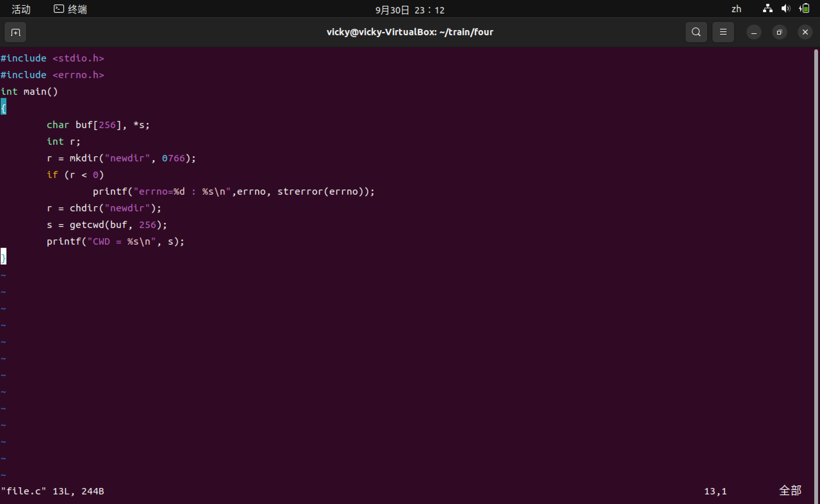The image size is (820, 504).
Task: Close the terminal window
Action: (x=805, y=32)
